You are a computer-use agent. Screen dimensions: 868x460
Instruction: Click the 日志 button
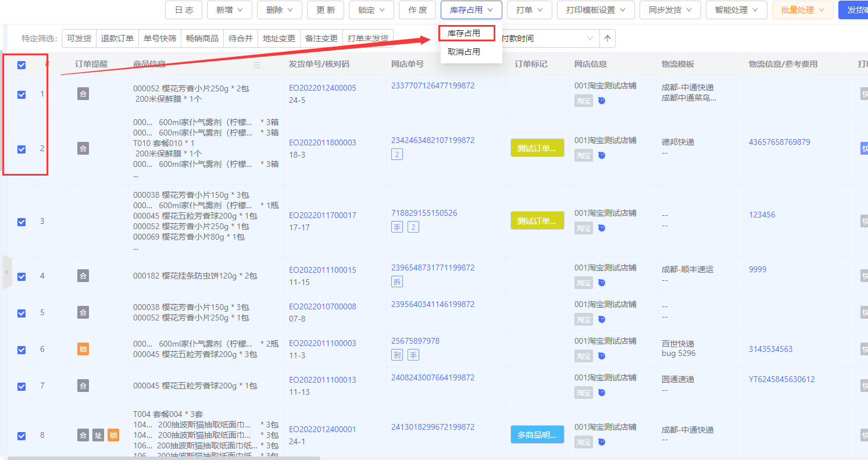click(x=184, y=10)
